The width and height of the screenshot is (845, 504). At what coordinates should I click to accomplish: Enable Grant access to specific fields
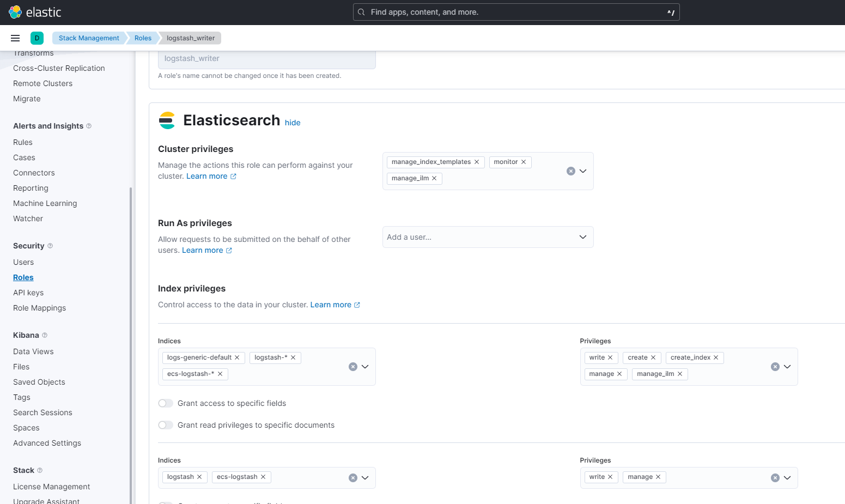(x=166, y=403)
